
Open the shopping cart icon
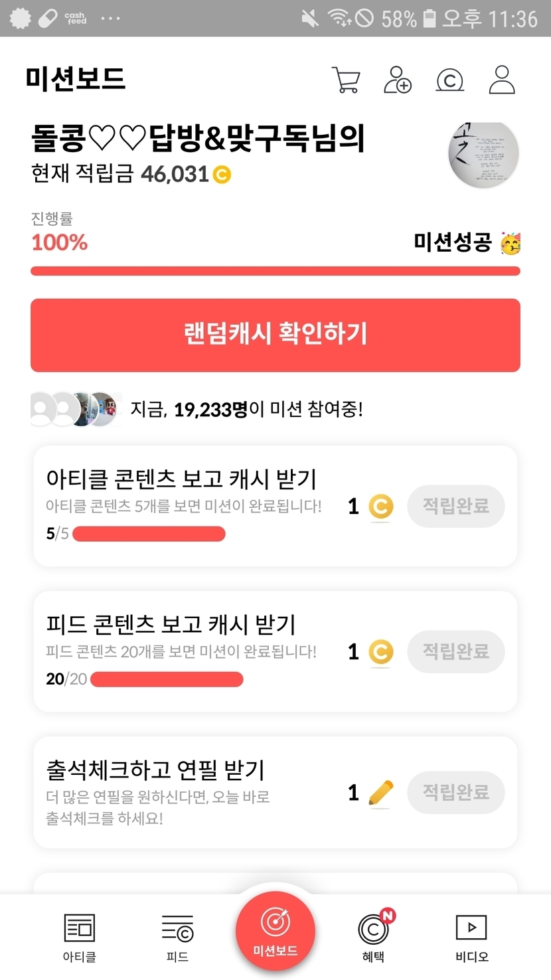click(345, 80)
